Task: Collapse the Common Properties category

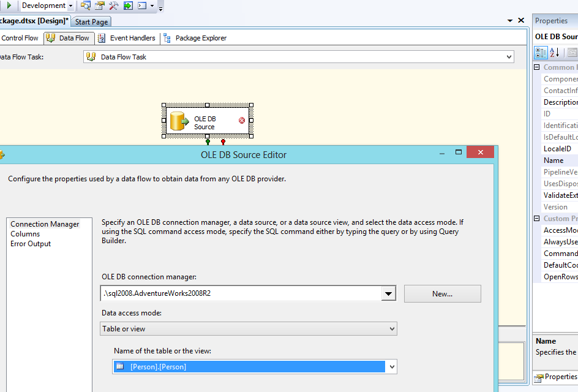Action: [x=537, y=67]
